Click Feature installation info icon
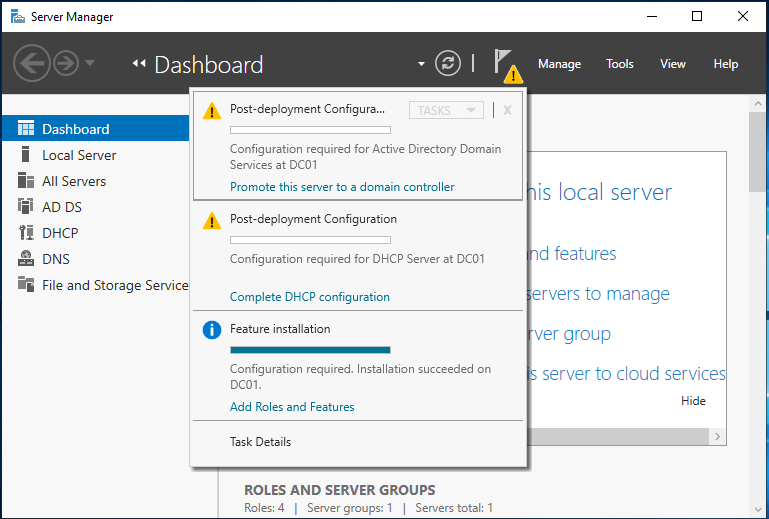 coord(212,330)
